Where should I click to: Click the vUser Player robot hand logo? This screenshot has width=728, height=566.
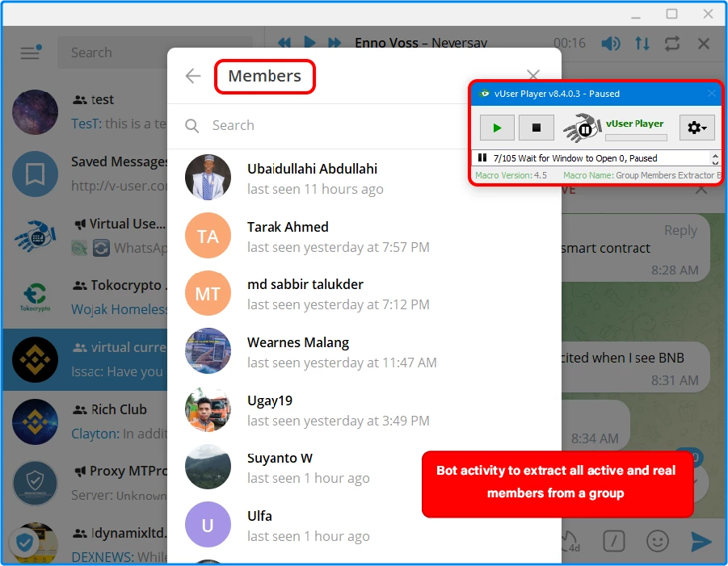[583, 128]
